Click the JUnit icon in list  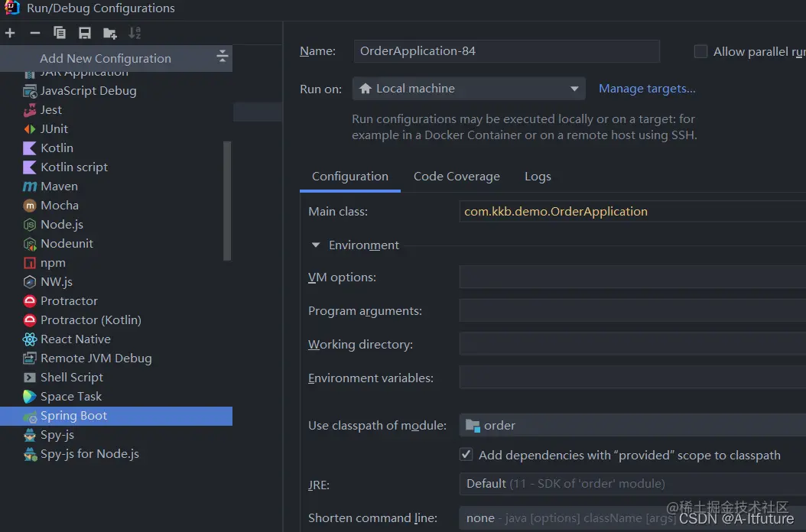coord(30,129)
